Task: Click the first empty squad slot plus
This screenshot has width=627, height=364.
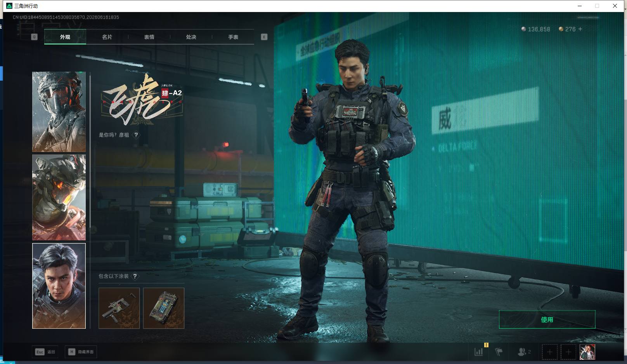Action: (x=550, y=352)
